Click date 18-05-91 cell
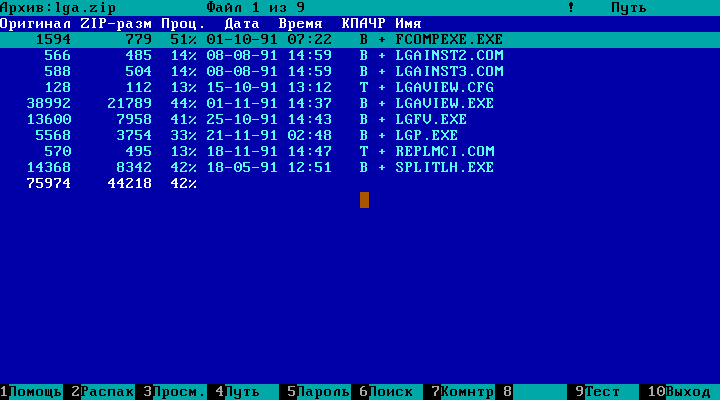720x400 pixels. [242, 168]
